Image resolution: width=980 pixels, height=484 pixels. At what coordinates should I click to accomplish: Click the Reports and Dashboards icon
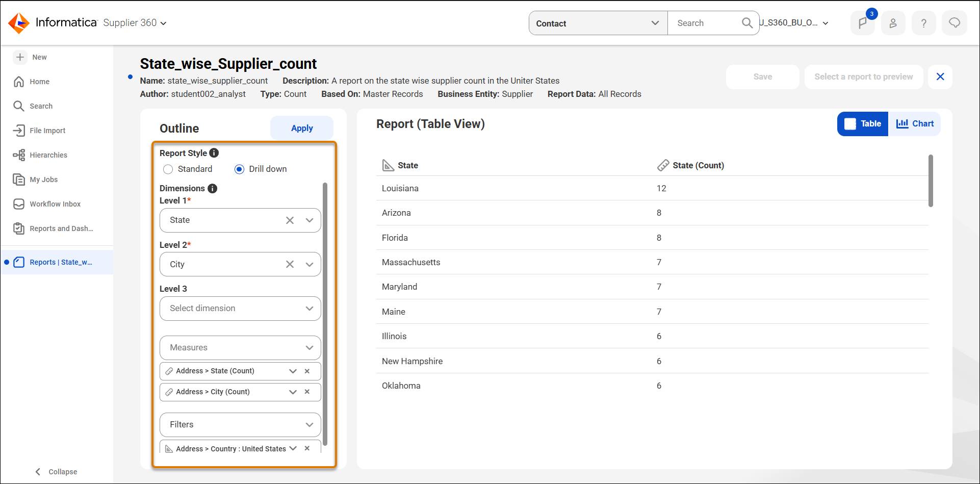(19, 228)
